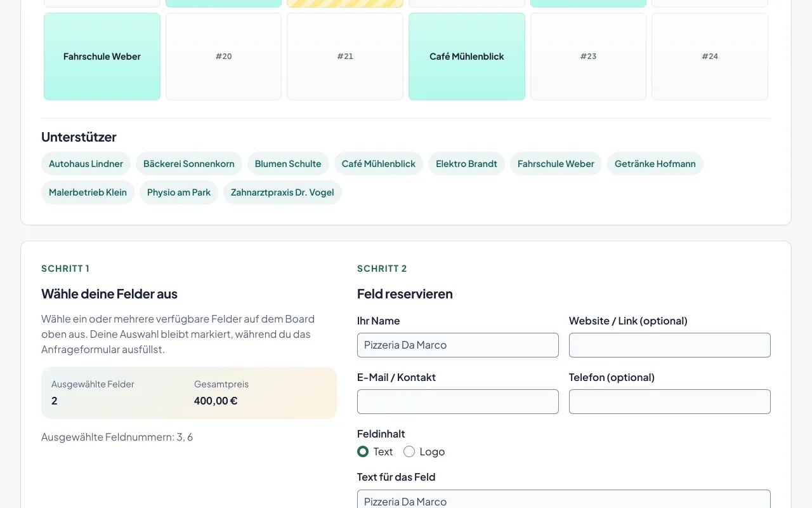
Task: Click the 'Ausgewählte Feldnummern: 3, 6' text
Action: pyautogui.click(x=117, y=437)
